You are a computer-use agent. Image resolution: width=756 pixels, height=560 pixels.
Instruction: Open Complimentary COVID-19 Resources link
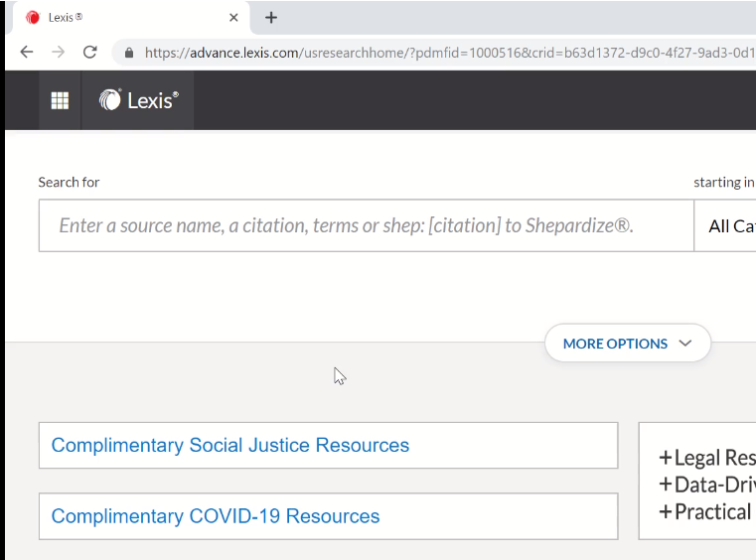216,516
